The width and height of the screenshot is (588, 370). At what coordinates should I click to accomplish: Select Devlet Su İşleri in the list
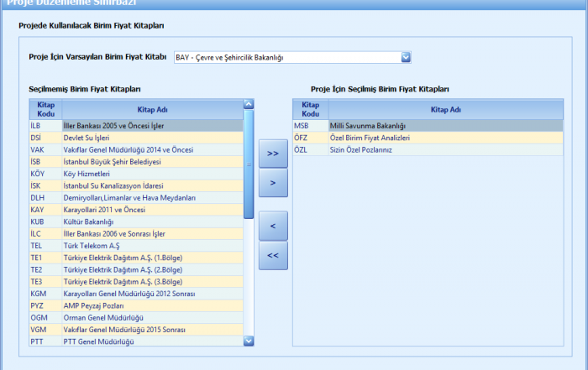(x=151, y=138)
